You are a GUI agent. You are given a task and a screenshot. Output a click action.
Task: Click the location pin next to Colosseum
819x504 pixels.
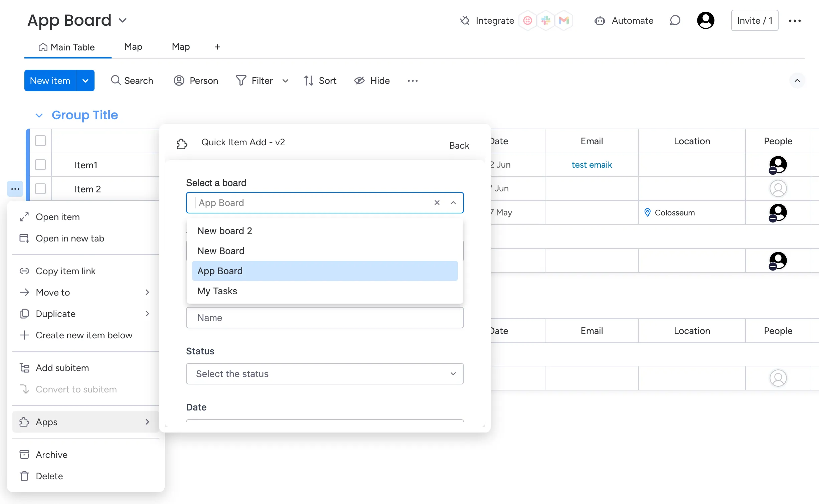coord(647,212)
